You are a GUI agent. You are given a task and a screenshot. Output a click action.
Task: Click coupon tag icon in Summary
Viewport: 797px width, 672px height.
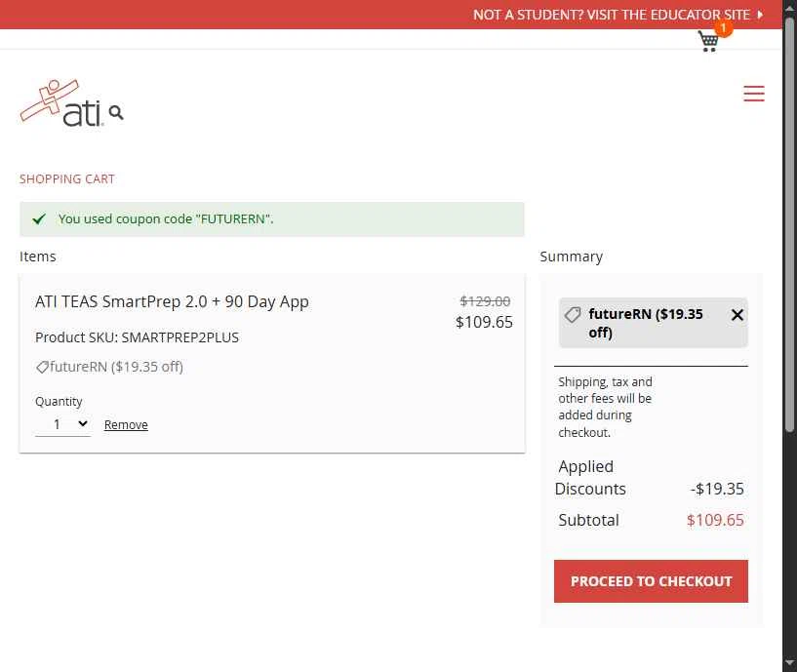pyautogui.click(x=573, y=315)
